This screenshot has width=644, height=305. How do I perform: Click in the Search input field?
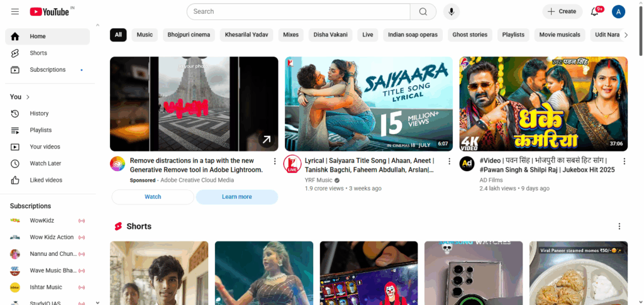tap(299, 11)
